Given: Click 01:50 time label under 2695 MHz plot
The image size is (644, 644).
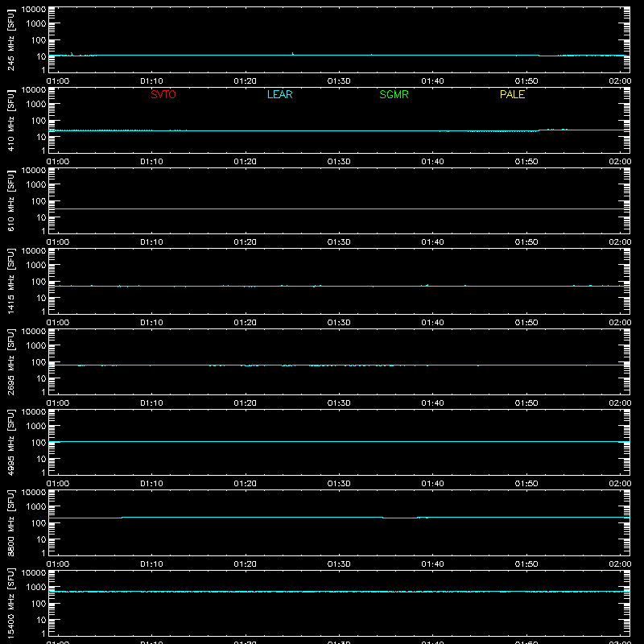Looking at the screenshot, I should [526, 403].
